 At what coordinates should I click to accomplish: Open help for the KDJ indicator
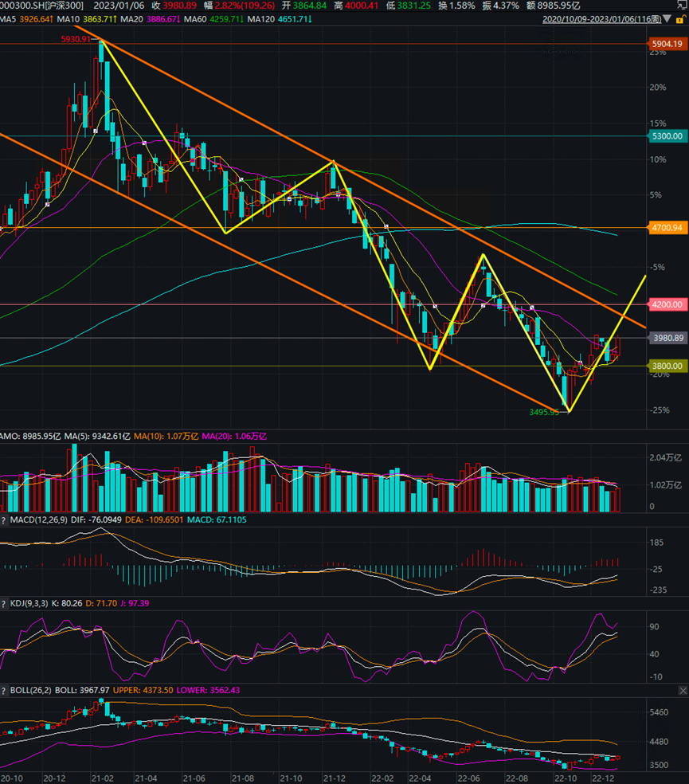click(4, 603)
